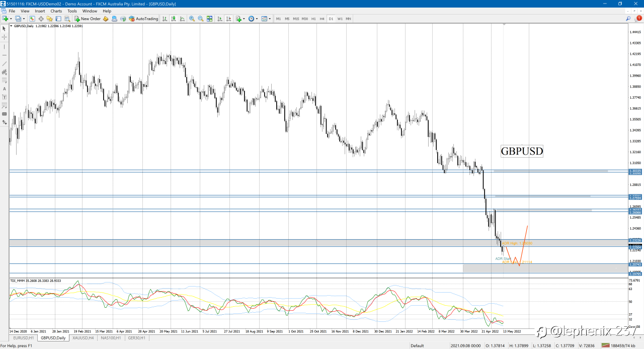Switch to M5 timeframe
The height and width of the screenshot is (349, 644).
click(x=287, y=19)
